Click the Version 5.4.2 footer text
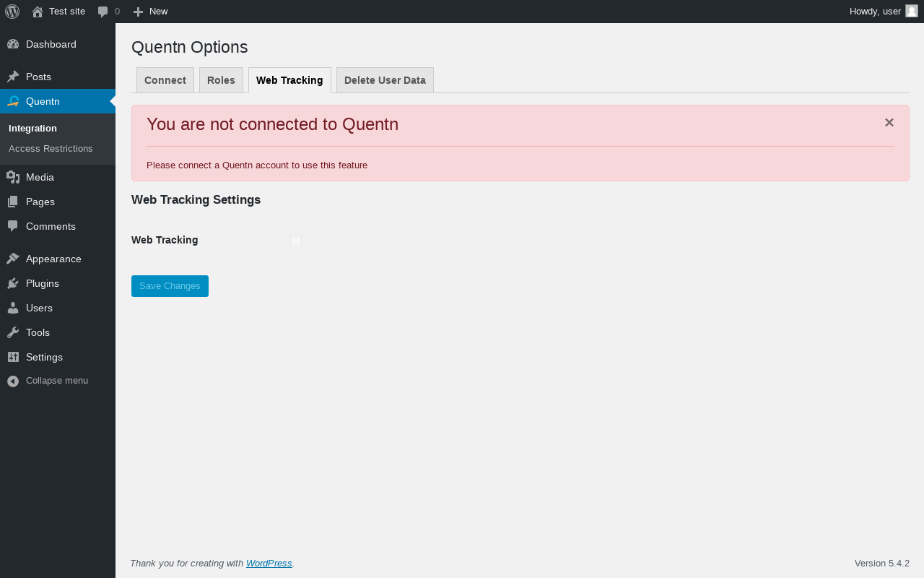Image resolution: width=924 pixels, height=578 pixels. (x=882, y=564)
